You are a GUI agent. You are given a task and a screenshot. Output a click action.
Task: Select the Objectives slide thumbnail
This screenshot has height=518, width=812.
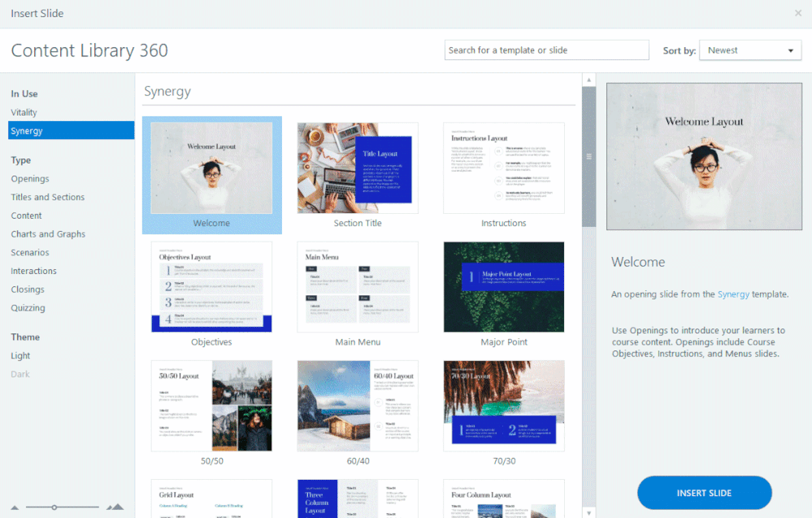click(212, 287)
